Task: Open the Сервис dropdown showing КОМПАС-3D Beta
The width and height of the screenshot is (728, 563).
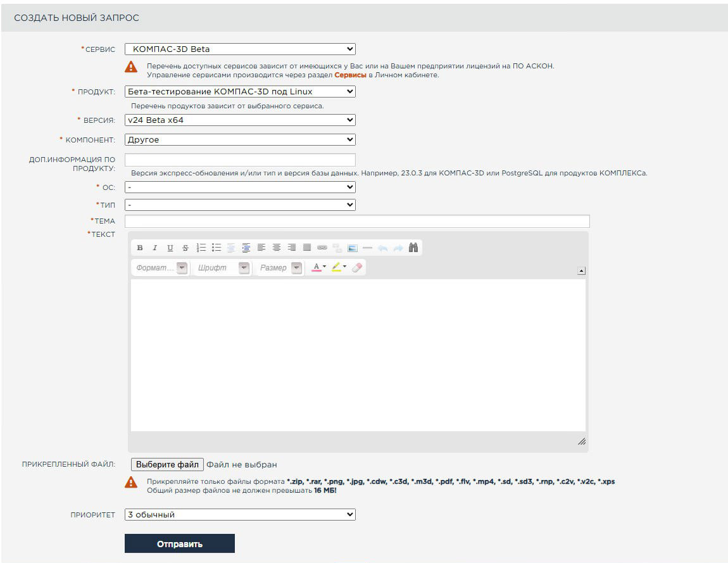Action: pyautogui.click(x=240, y=49)
